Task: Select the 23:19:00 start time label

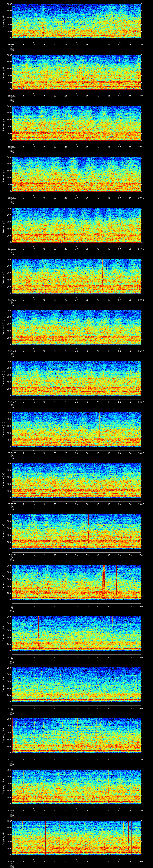Action: point(12,197)
